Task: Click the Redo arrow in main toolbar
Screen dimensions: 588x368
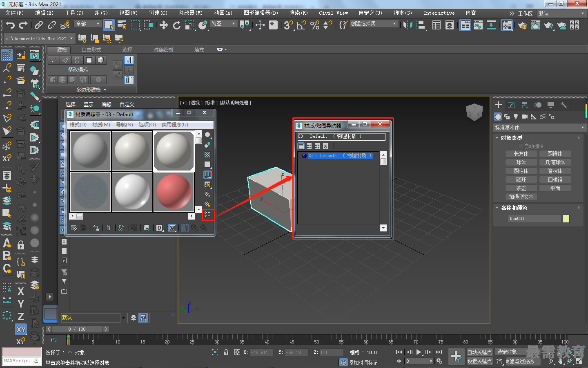Action: pyautogui.click(x=23, y=25)
